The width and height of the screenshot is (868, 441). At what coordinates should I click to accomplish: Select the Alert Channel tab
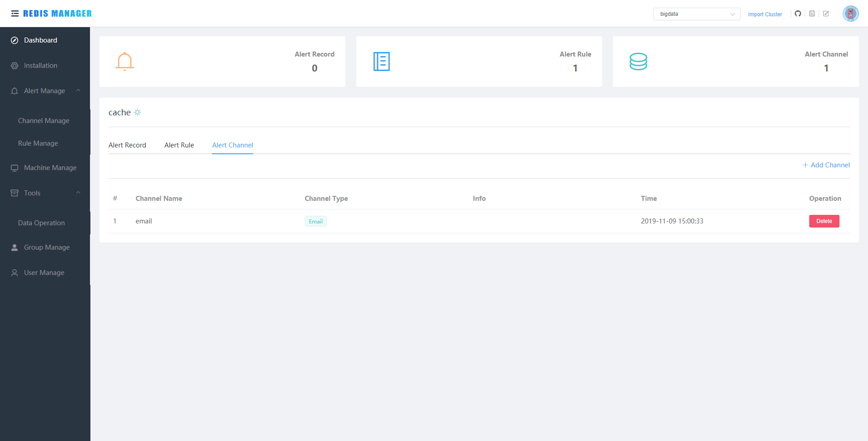[233, 145]
